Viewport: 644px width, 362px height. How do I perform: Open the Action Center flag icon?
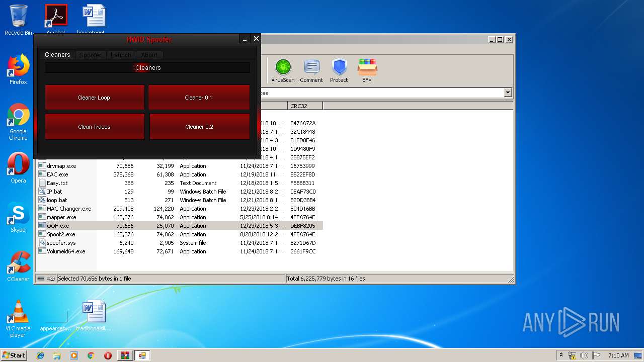pyautogui.click(x=596, y=355)
